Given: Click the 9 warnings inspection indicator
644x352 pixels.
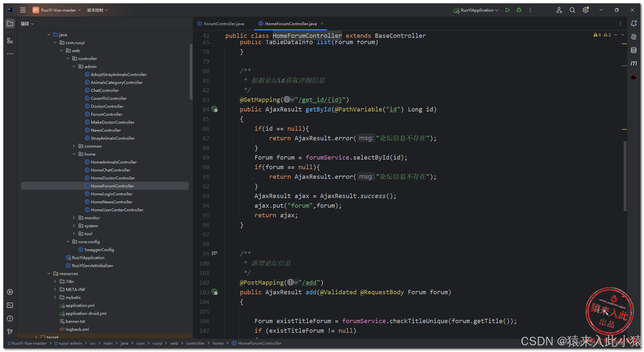Looking at the screenshot, I should pyautogui.click(x=597, y=35).
